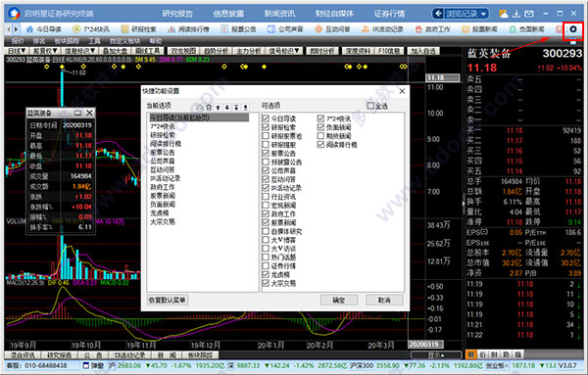Close the 快捷功能设置 dialog
Screen dimensions: 588x375
point(402,91)
